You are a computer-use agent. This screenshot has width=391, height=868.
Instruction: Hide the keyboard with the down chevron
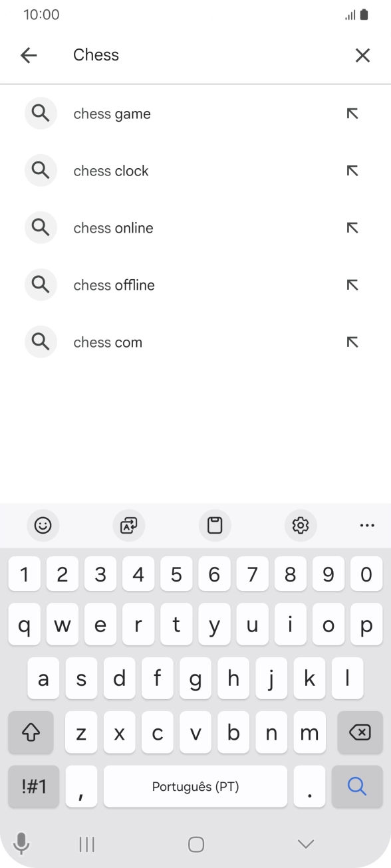(305, 843)
